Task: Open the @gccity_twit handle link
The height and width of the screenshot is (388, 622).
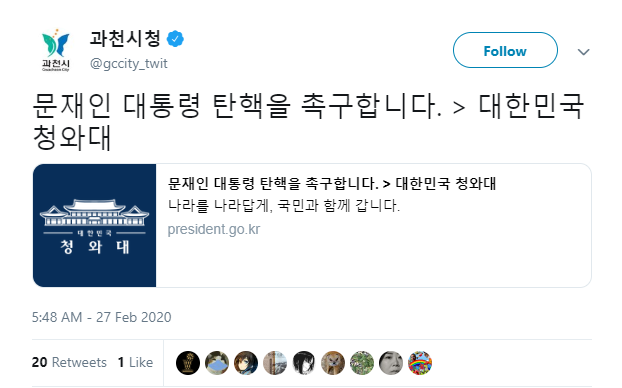Action: click(x=129, y=63)
